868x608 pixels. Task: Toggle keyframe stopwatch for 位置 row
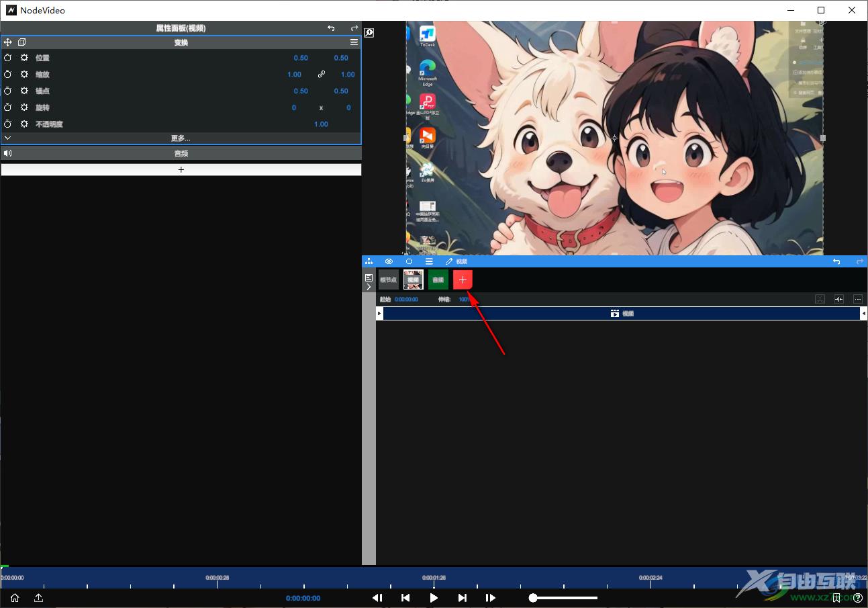[8, 58]
